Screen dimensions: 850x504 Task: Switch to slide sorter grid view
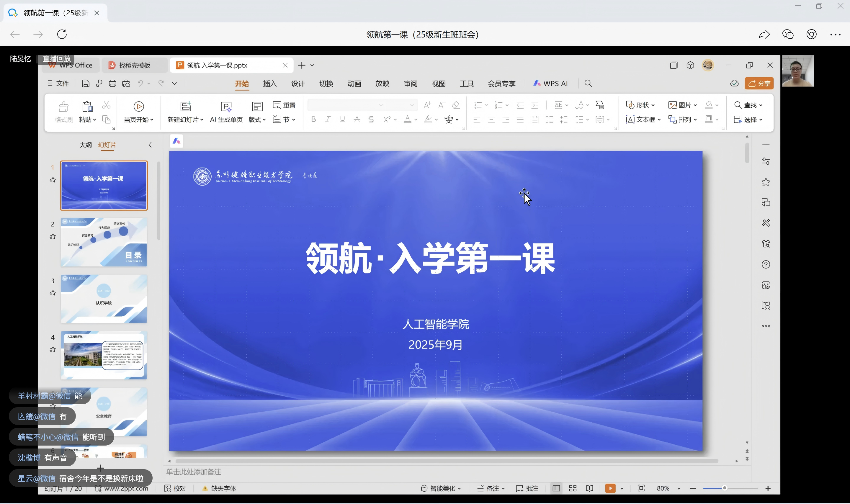coord(573,488)
